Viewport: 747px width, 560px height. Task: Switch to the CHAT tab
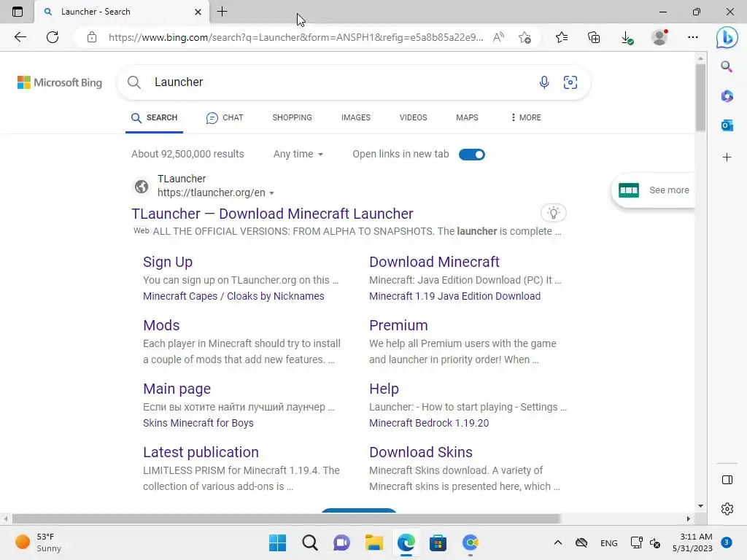point(225,117)
